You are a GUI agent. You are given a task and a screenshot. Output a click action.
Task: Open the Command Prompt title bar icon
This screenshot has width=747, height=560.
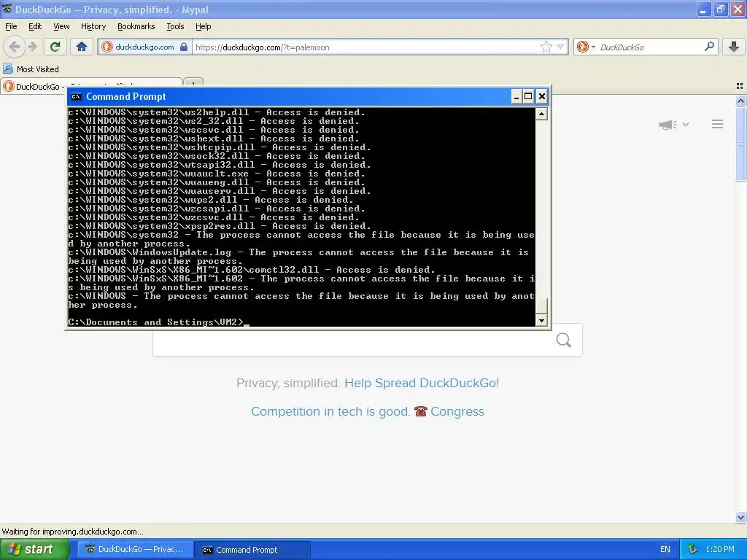(x=76, y=97)
